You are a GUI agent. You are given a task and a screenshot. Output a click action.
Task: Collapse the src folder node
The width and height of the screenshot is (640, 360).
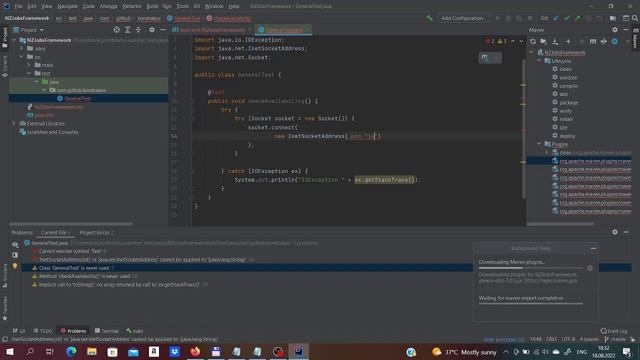22,57
